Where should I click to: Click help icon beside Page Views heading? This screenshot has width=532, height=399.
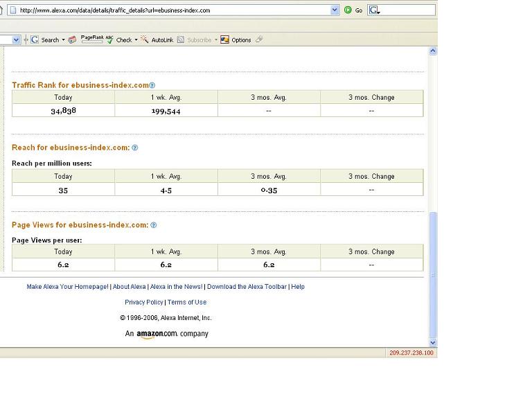(153, 225)
